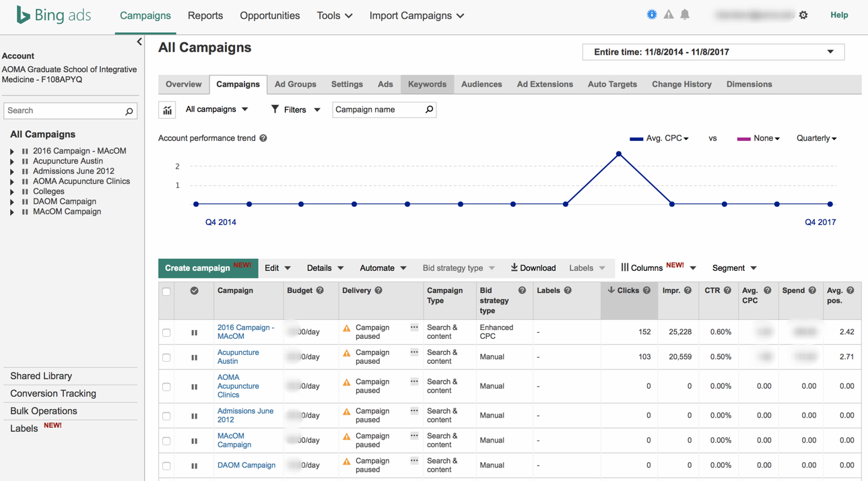Toggle the performance chart icon button

click(x=167, y=110)
